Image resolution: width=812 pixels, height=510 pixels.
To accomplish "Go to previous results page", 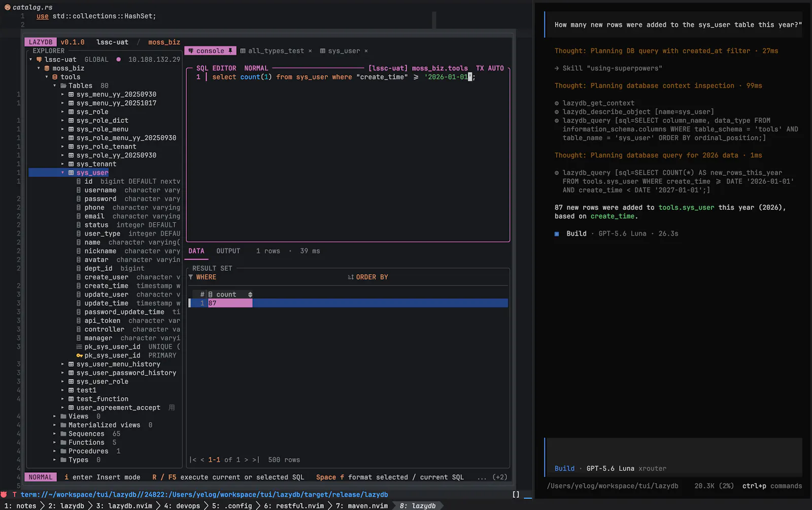I will coord(202,460).
